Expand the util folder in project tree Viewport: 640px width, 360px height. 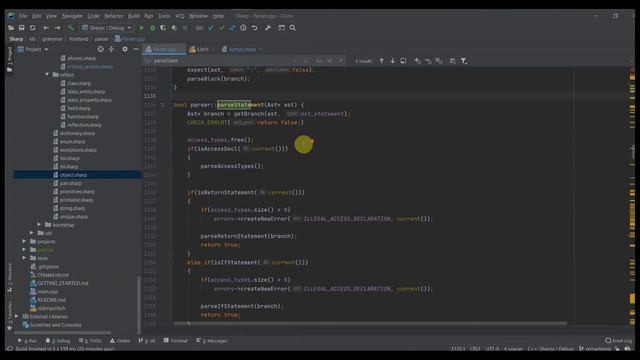31,233
